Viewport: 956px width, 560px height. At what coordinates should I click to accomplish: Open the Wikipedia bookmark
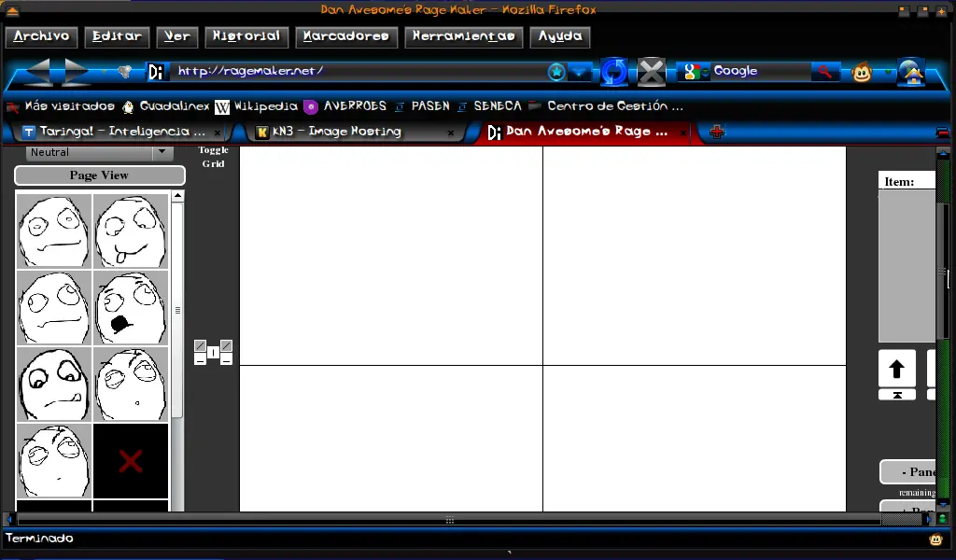click(x=256, y=106)
